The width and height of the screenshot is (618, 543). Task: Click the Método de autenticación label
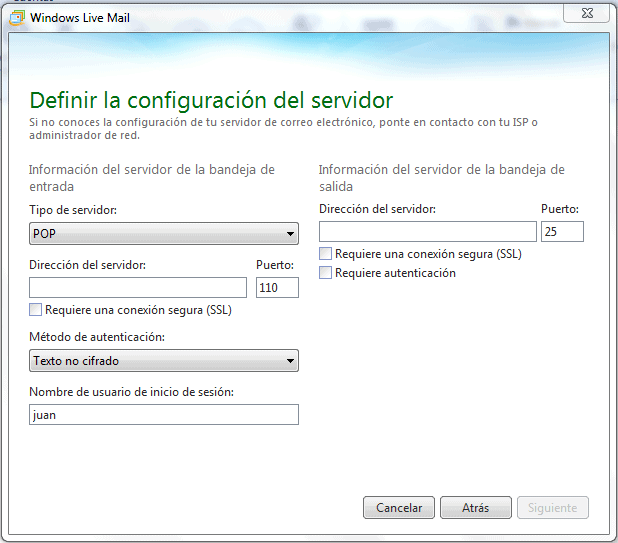[x=97, y=337]
